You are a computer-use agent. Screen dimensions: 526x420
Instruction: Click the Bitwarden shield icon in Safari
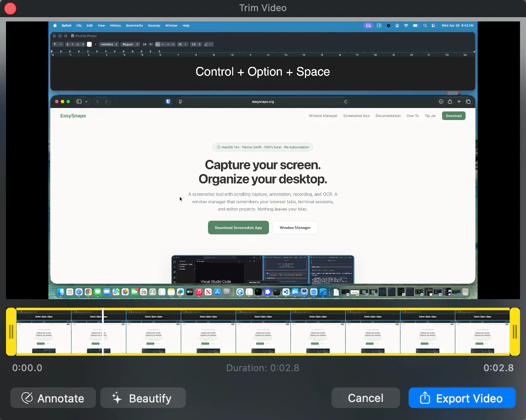pyautogui.click(x=168, y=102)
